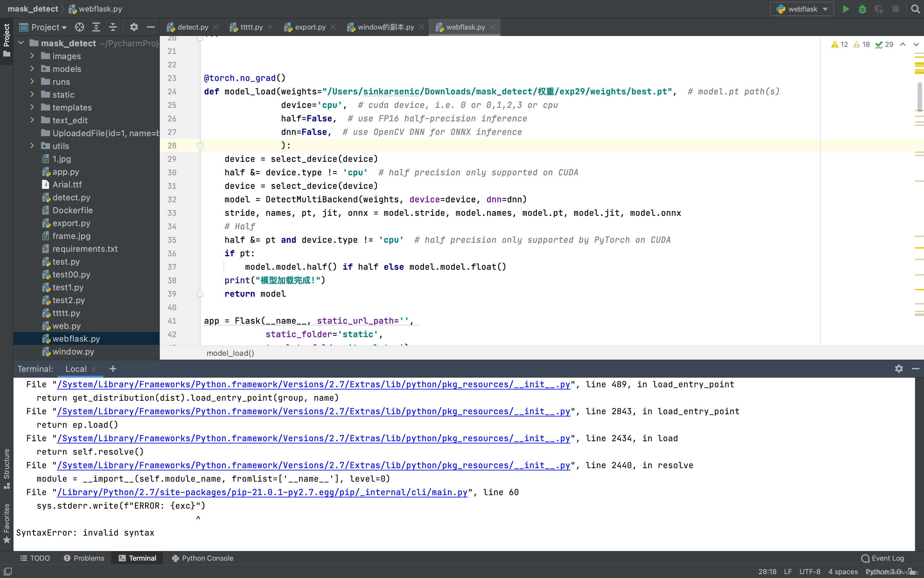
Task: Click the 28:18 cursor position status
Action: 767,572
